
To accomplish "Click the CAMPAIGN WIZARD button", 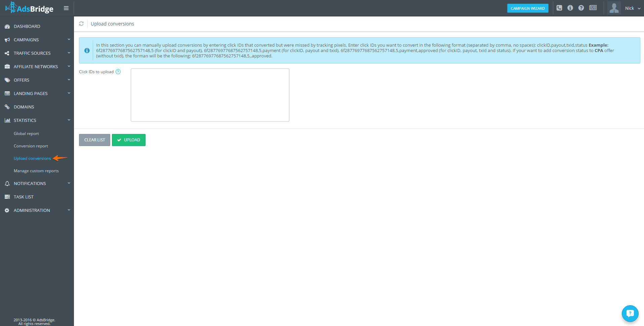I will point(528,8).
